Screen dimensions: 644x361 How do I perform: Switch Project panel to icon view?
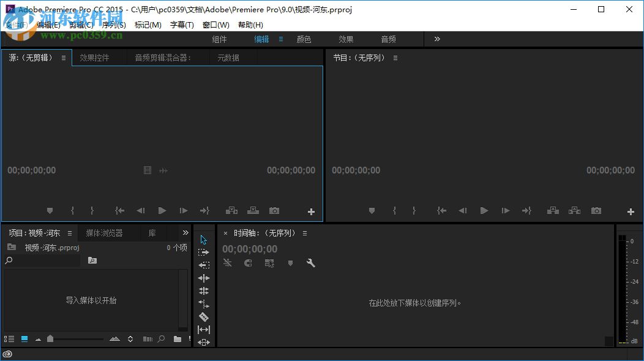24,338
